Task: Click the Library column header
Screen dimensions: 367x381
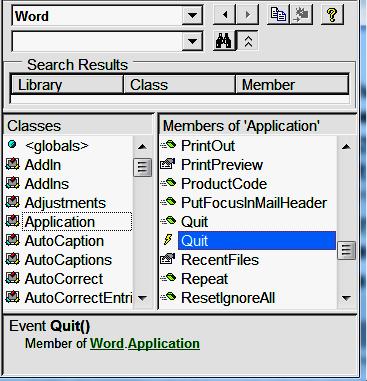Action: click(67, 85)
